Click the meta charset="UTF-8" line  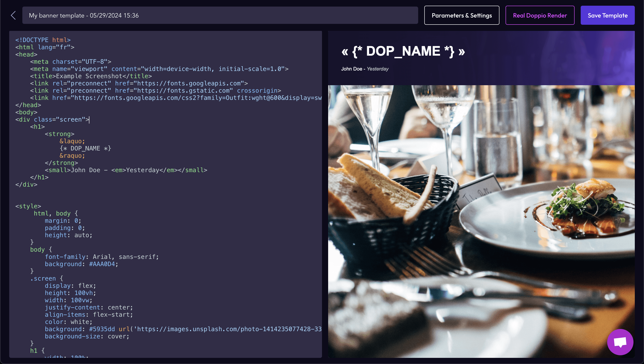click(x=71, y=62)
